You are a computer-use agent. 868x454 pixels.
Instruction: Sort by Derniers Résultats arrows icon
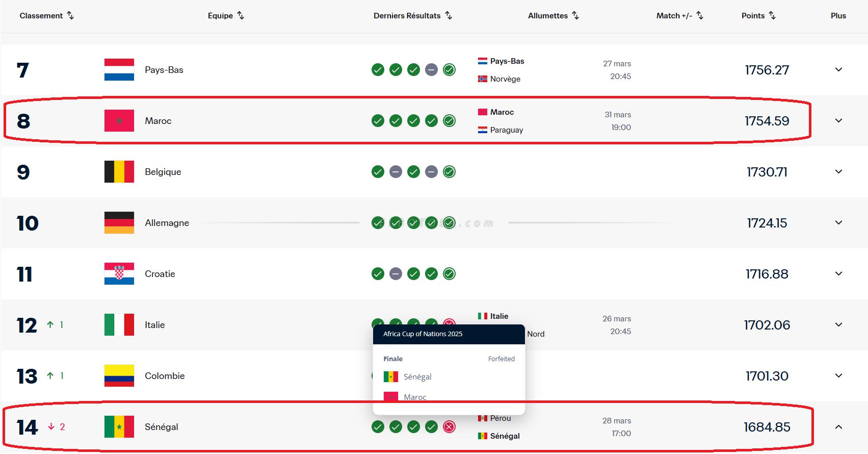tap(449, 16)
